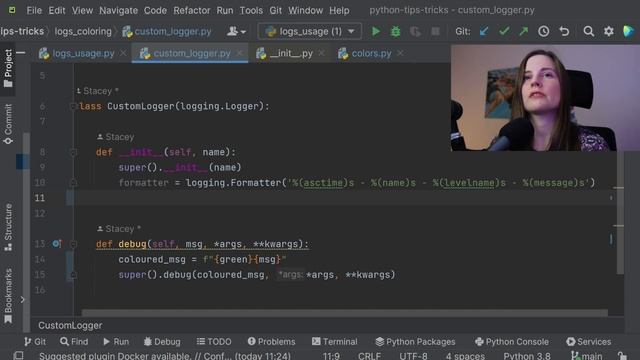Open the Python Console
640x360 pixels.
[x=512, y=342]
